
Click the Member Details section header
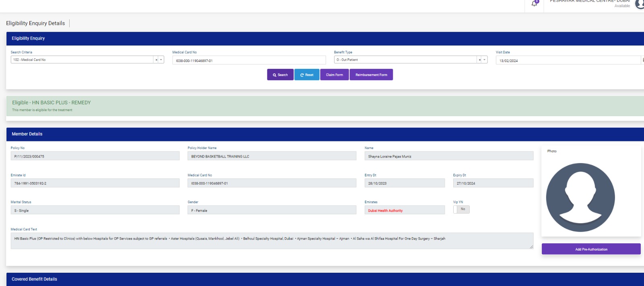27,134
